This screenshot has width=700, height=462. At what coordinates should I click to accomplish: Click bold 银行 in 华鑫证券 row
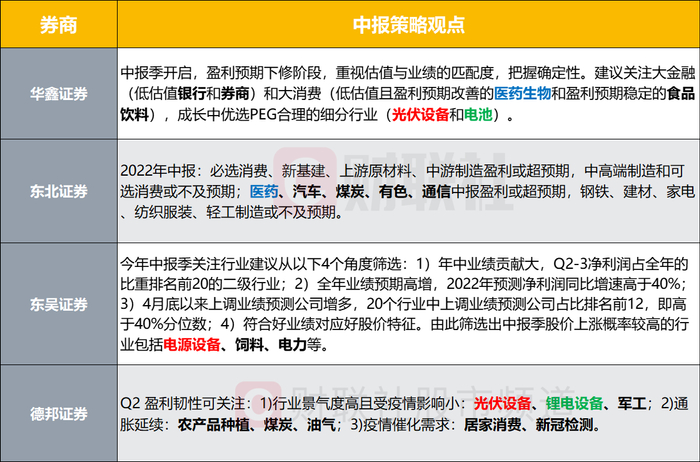point(192,93)
